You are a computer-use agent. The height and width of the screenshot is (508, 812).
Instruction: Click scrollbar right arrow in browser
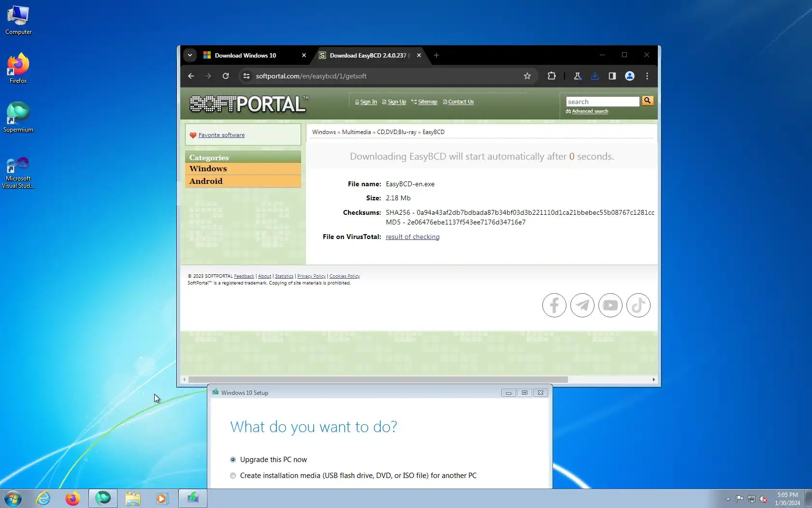(653, 380)
